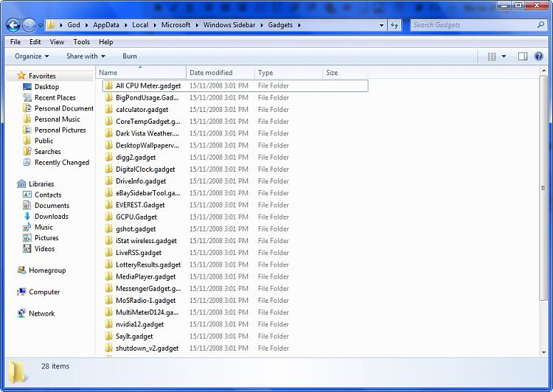Open Recently Changed in Favorites
The height and width of the screenshot is (392, 553).
click(62, 163)
